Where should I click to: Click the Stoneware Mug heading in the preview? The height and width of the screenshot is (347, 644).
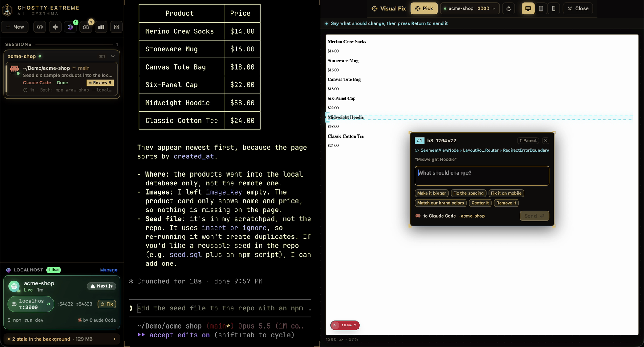pyautogui.click(x=343, y=61)
